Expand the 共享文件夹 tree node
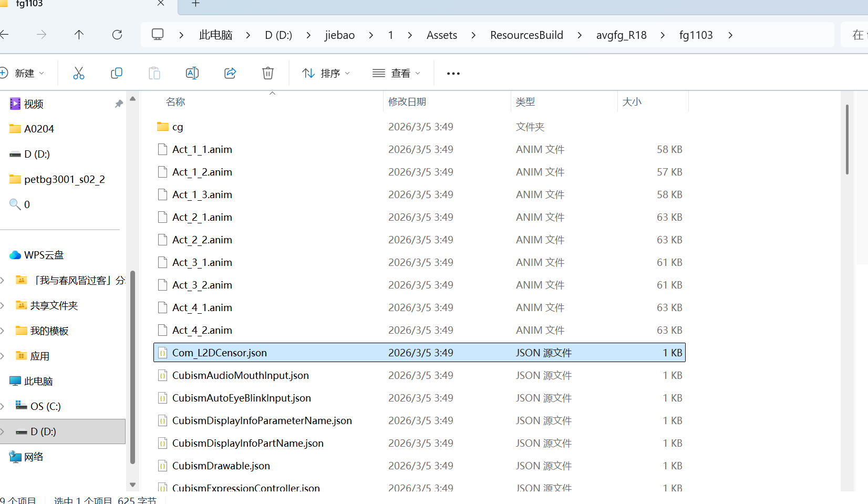868x504 pixels. (x=3, y=305)
